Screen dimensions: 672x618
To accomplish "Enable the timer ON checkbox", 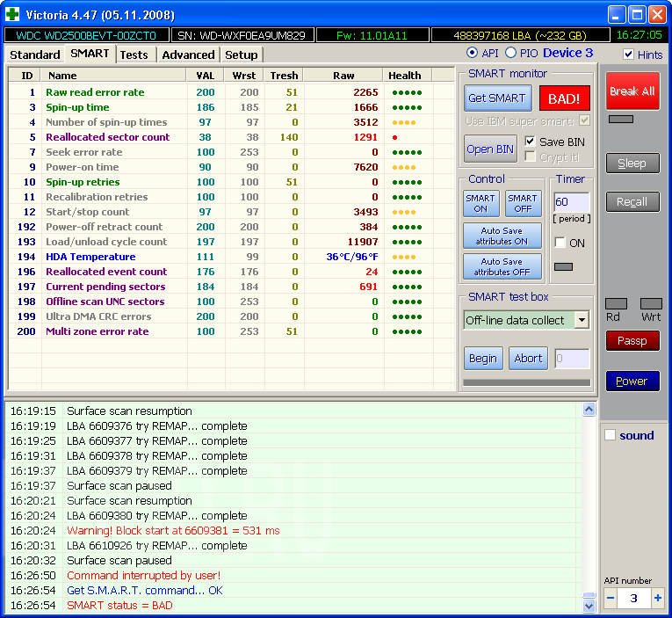I will coord(560,243).
